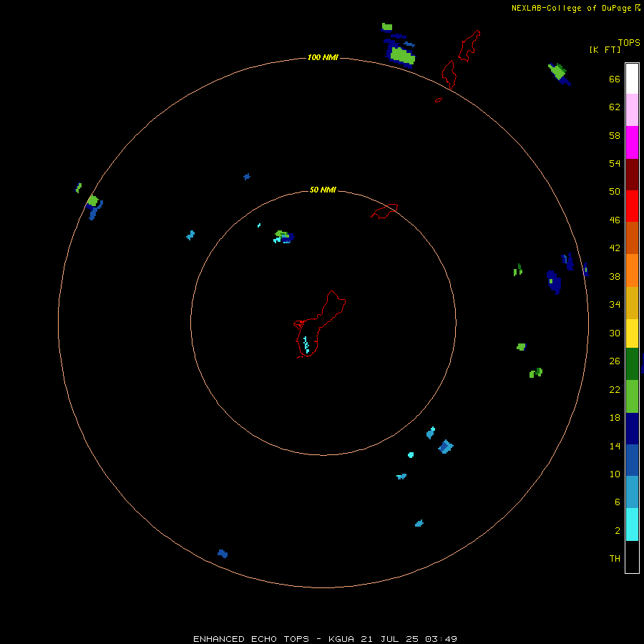Click the green echo on western 100 NMI ring
The height and width of the screenshot is (644, 644).
pyautogui.click(x=93, y=200)
